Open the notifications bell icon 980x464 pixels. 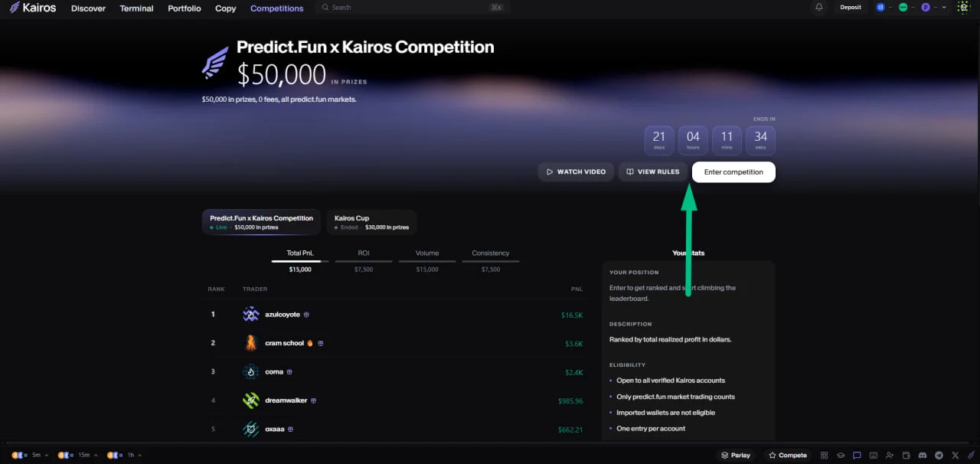pyautogui.click(x=819, y=7)
